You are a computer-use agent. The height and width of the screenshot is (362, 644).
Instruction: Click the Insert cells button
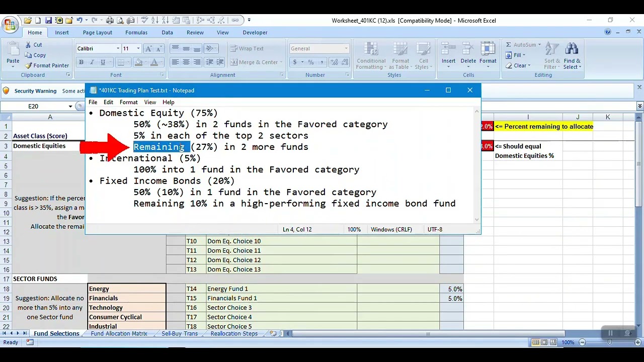pyautogui.click(x=448, y=54)
